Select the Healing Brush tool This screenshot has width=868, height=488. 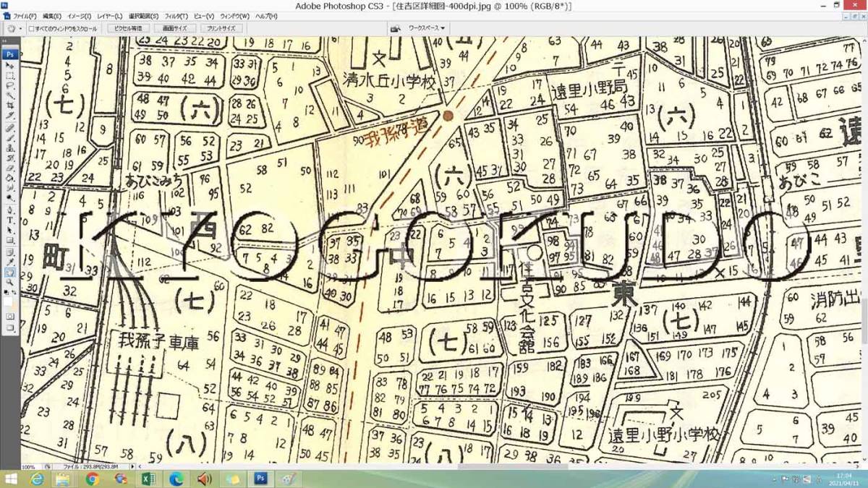tap(10, 127)
